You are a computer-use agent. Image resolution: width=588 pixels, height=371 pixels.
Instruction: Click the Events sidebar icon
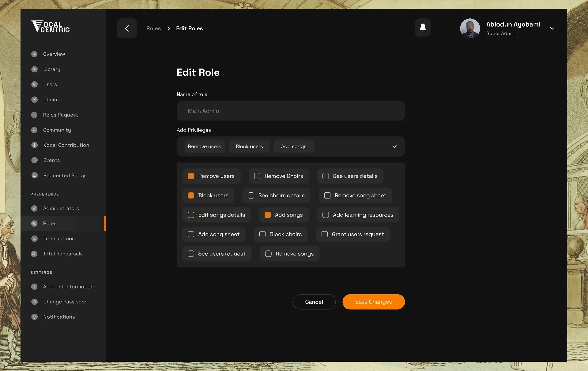34,160
